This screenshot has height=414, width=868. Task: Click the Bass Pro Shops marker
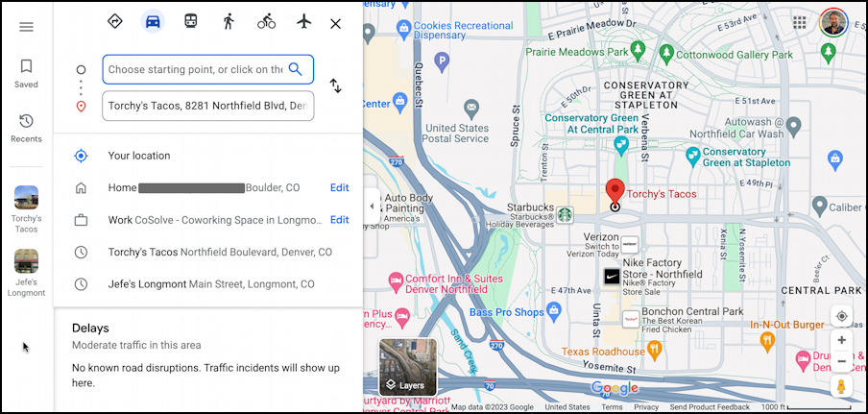(x=554, y=313)
